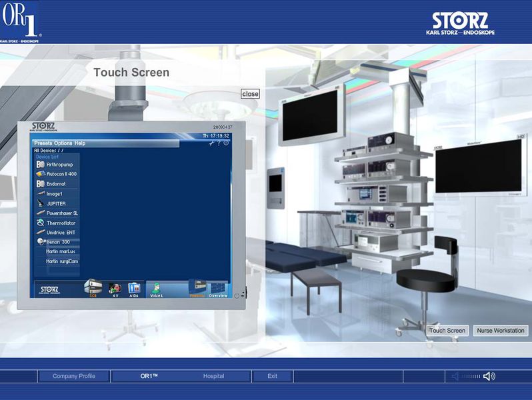Click the equipment rack in the room
The height and width of the screenshot is (400, 532).
383,202
